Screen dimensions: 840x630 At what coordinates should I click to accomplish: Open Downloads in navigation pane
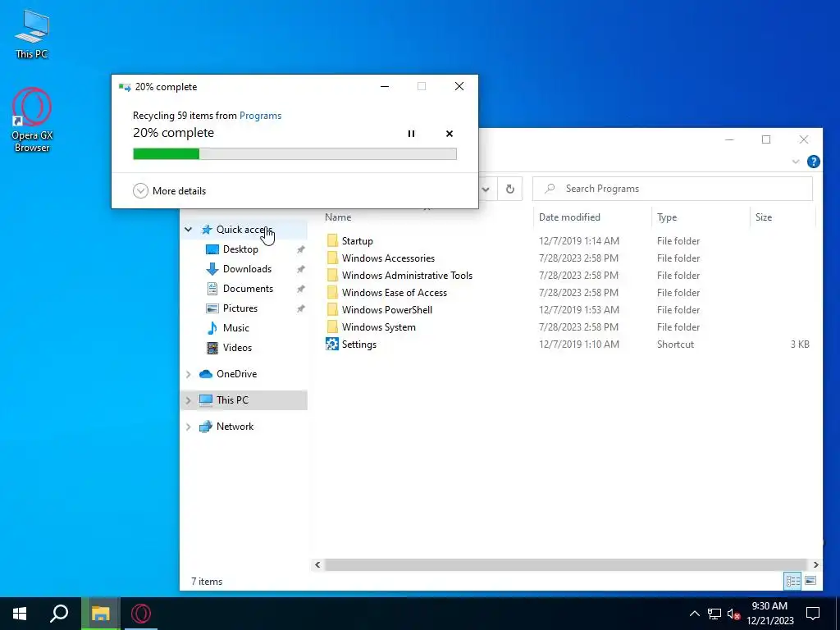[x=247, y=269]
